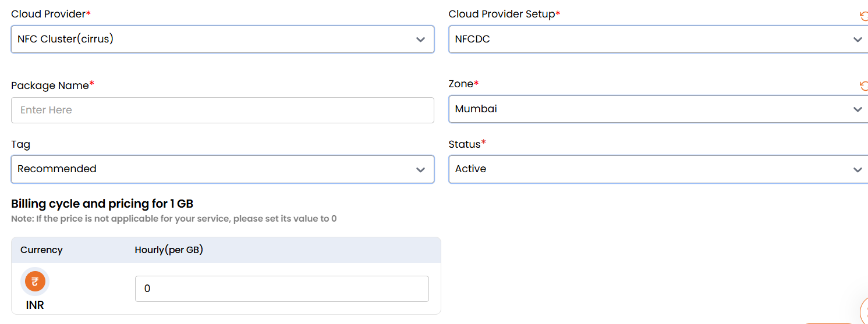Focus the Package Name text field
The image size is (868, 324).
point(222,110)
